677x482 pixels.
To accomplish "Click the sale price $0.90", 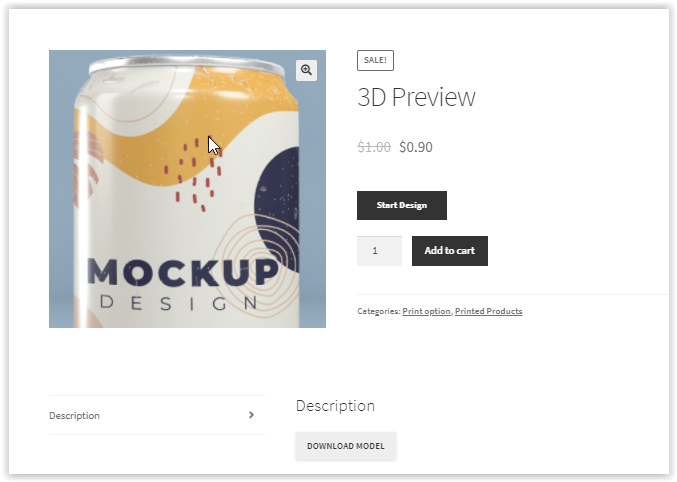I will click(x=416, y=147).
